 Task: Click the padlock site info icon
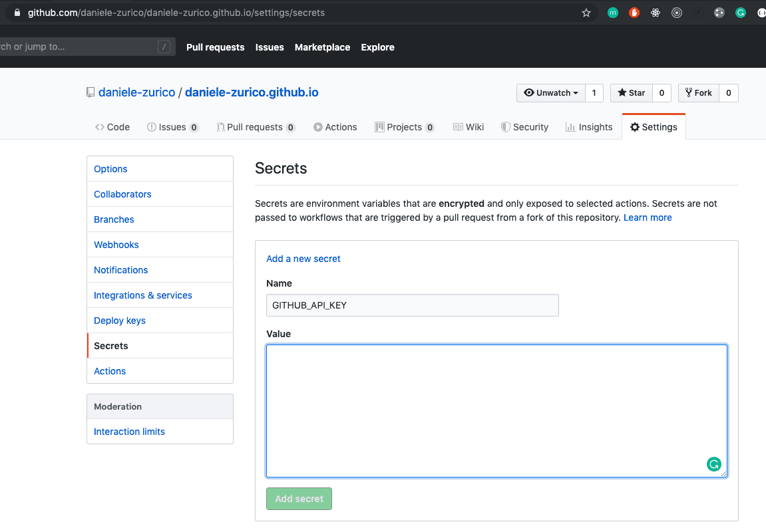click(x=17, y=13)
